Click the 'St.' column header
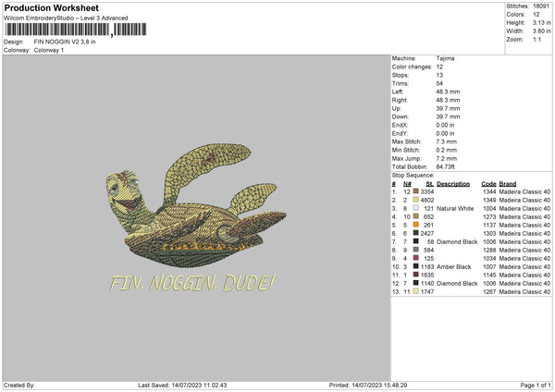 click(x=430, y=184)
